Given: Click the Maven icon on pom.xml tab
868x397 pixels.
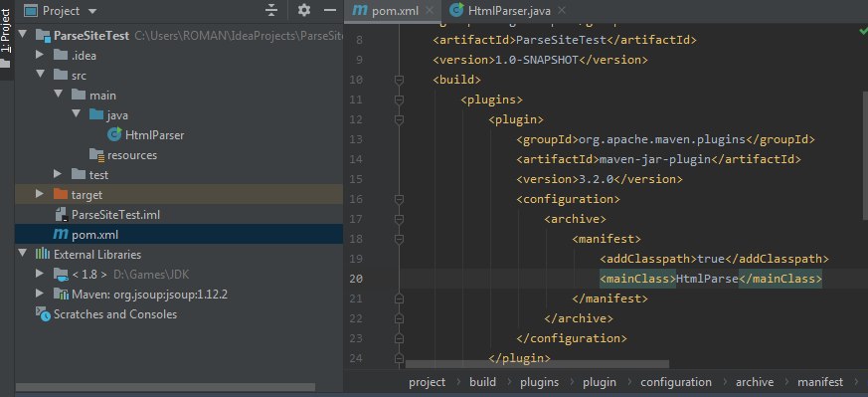Looking at the screenshot, I should pos(360,11).
